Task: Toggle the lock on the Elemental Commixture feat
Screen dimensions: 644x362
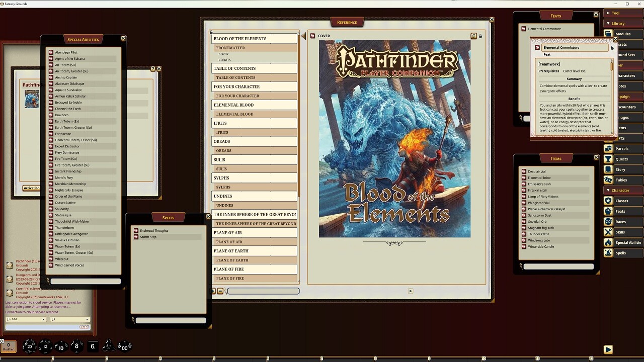Action: click(612, 47)
